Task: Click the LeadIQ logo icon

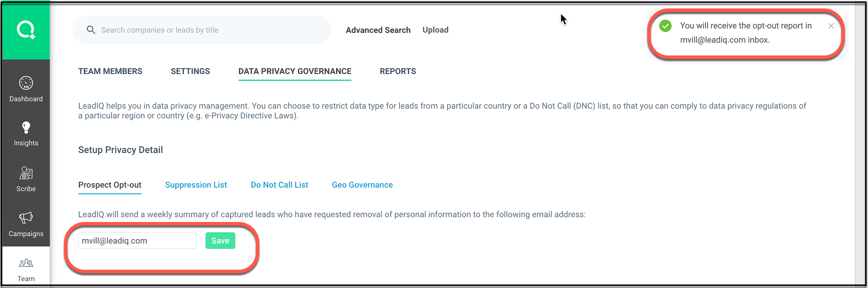Action: tap(26, 30)
